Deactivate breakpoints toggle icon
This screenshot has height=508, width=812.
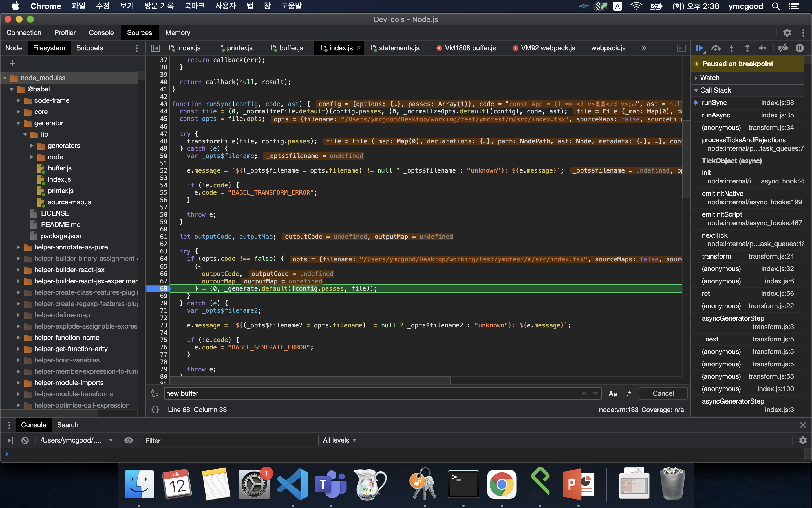pos(783,48)
